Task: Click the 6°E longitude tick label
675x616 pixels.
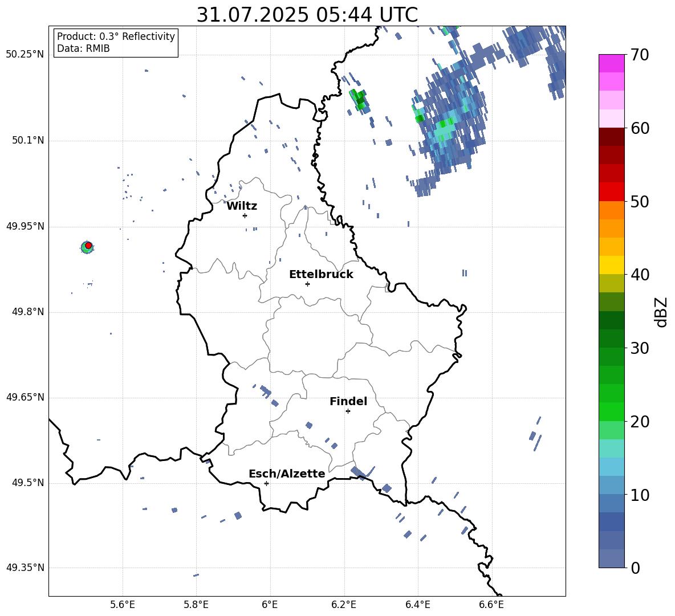Action: click(270, 605)
